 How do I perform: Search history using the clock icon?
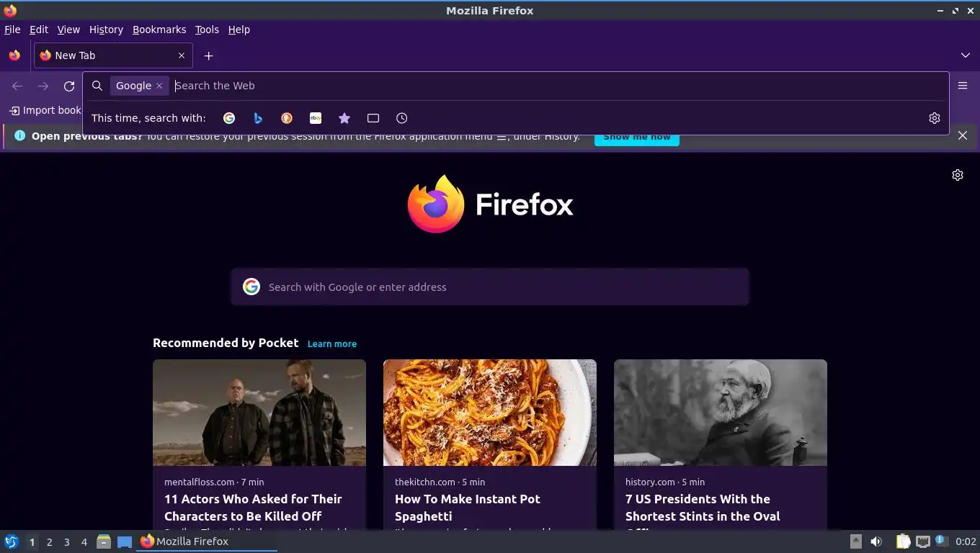click(x=402, y=118)
